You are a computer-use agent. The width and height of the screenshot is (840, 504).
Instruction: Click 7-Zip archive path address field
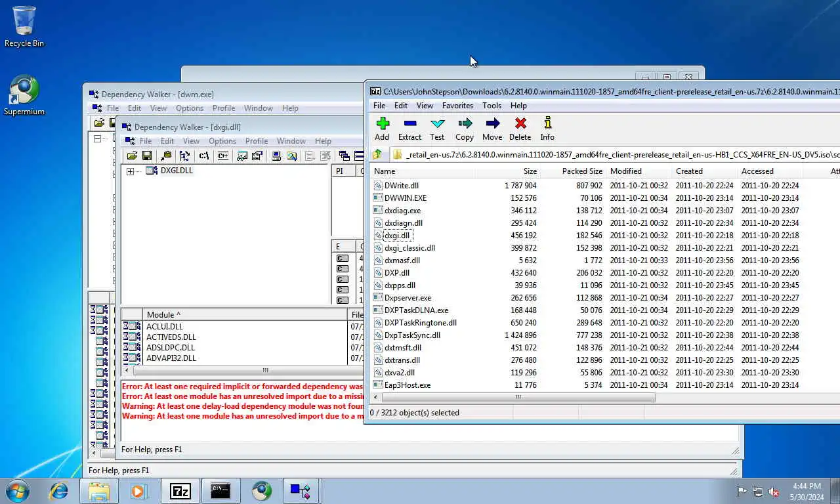616,155
